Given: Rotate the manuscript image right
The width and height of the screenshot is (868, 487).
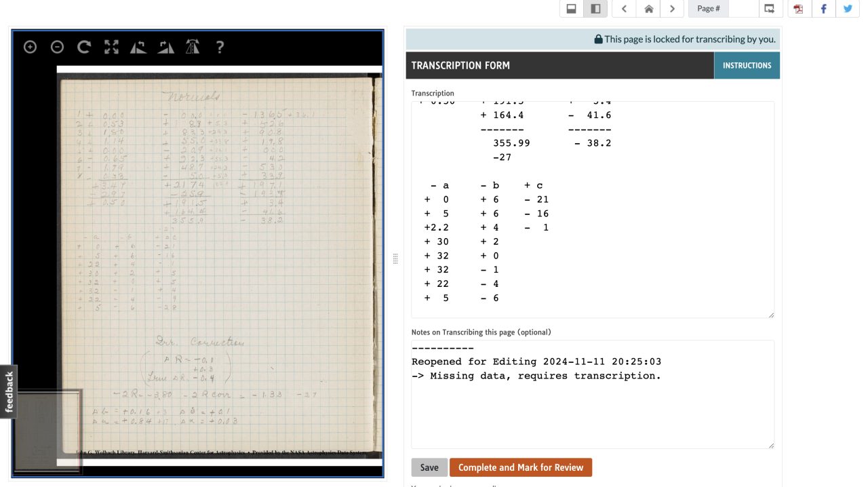Looking at the screenshot, I should pos(166,47).
